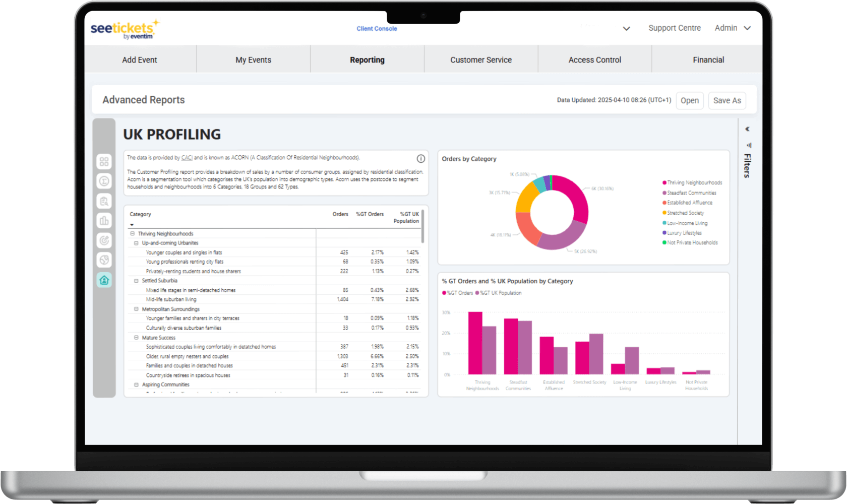Click the target goal icon in sidebar
The height and width of the screenshot is (504, 847).
[x=104, y=240]
